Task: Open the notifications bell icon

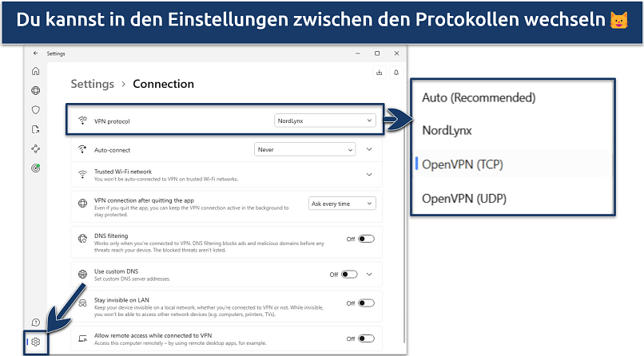Action: point(396,73)
